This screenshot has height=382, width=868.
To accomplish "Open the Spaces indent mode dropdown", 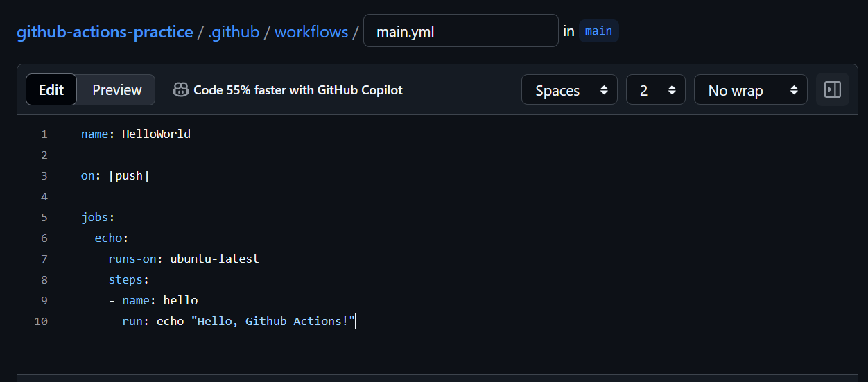I will pos(569,90).
